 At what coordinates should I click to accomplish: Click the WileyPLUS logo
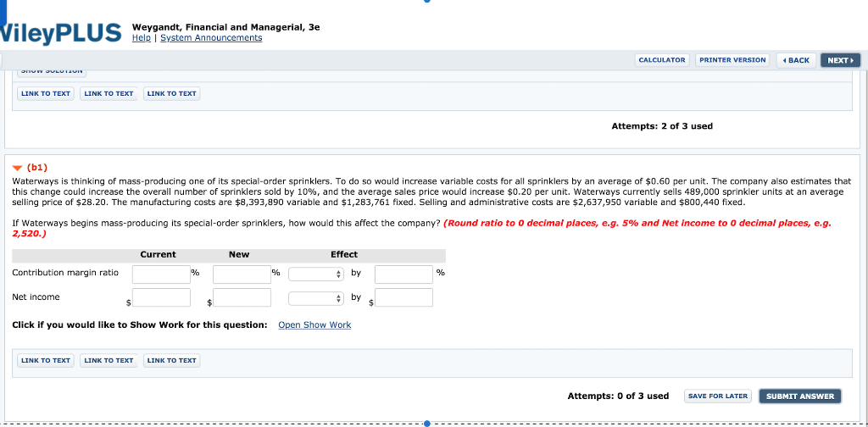[x=61, y=33]
